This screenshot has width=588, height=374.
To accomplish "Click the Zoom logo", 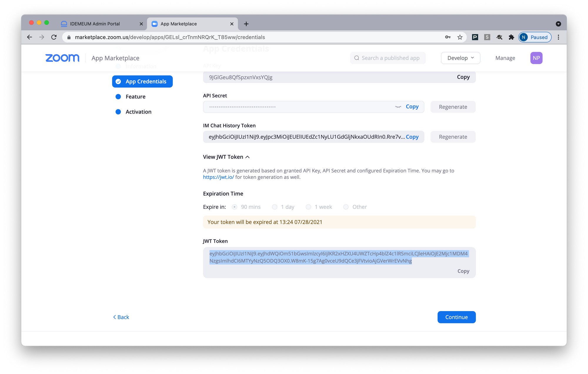I will 62,58.
